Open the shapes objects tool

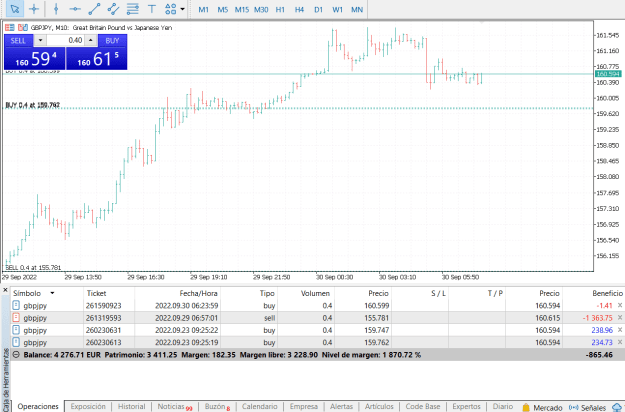(x=170, y=9)
